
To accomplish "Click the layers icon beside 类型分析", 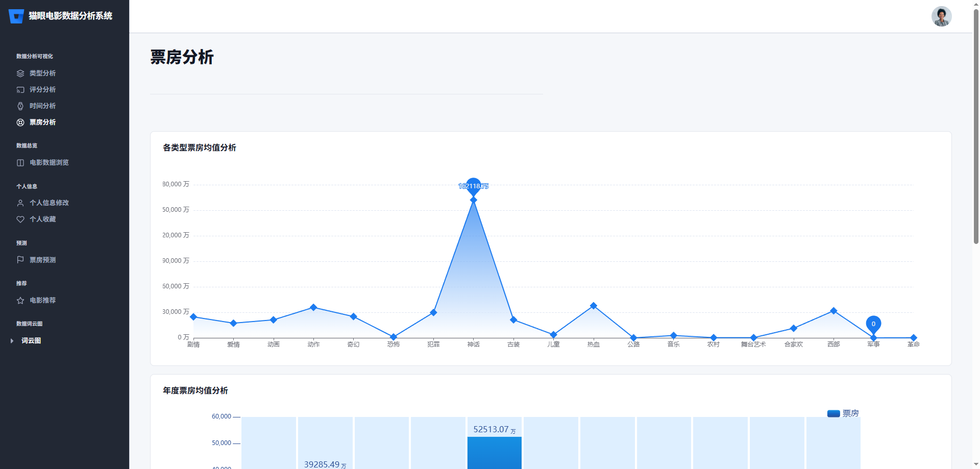I will tap(20, 73).
